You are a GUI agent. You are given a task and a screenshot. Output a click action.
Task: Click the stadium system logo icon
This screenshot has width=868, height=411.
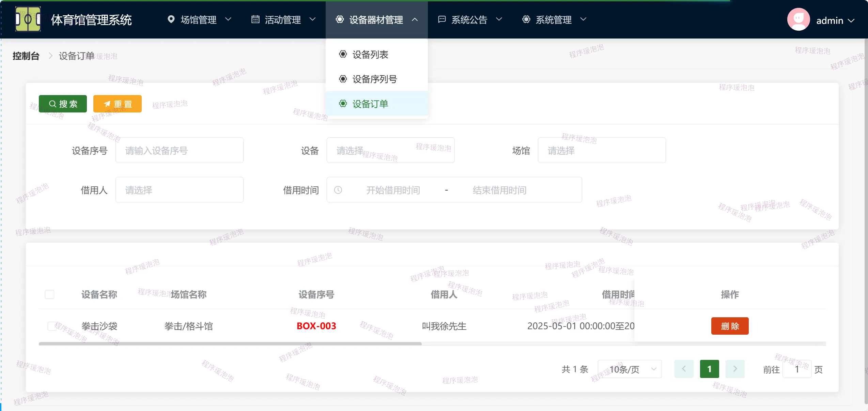(28, 19)
